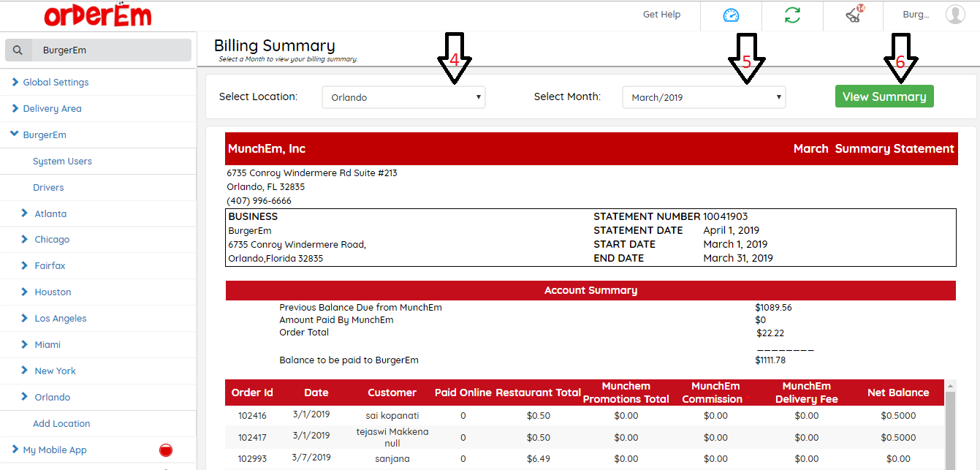
Task: Open the Select Location dropdown
Action: [403, 97]
